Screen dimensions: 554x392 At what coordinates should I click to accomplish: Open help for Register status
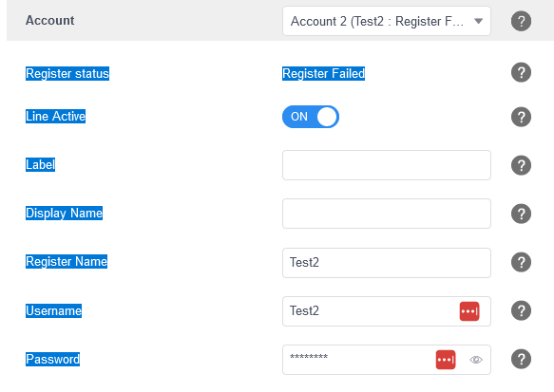click(521, 73)
